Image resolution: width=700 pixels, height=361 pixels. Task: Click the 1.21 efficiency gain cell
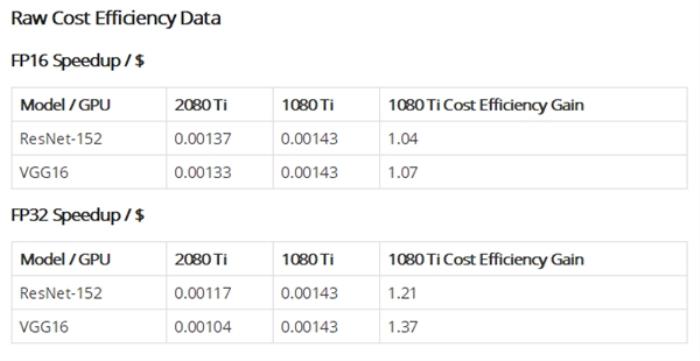[x=402, y=293]
